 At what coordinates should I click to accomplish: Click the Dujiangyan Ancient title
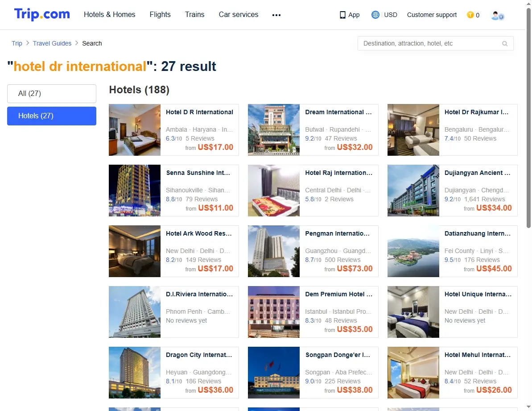click(478, 173)
